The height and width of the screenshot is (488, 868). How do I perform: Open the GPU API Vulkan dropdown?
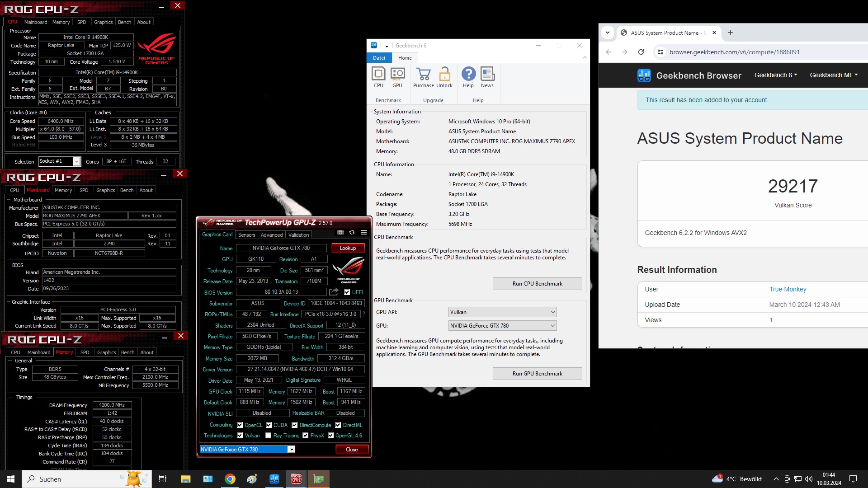[502, 312]
